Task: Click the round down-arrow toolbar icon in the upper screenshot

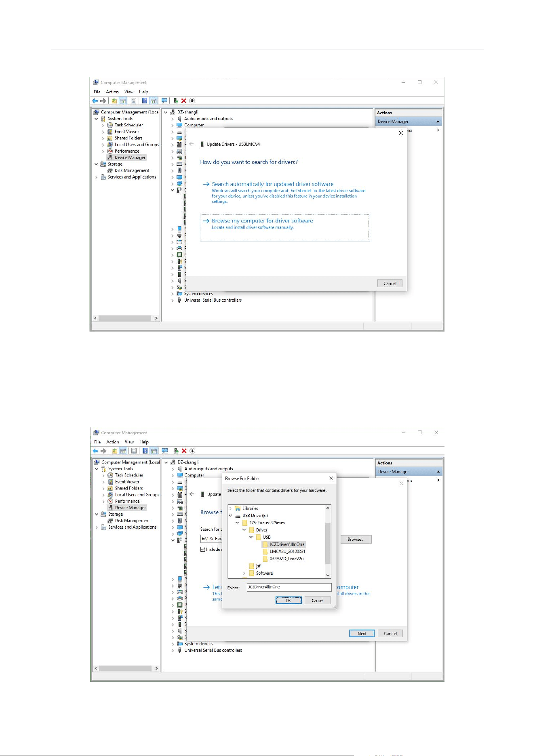Action: coord(192,101)
